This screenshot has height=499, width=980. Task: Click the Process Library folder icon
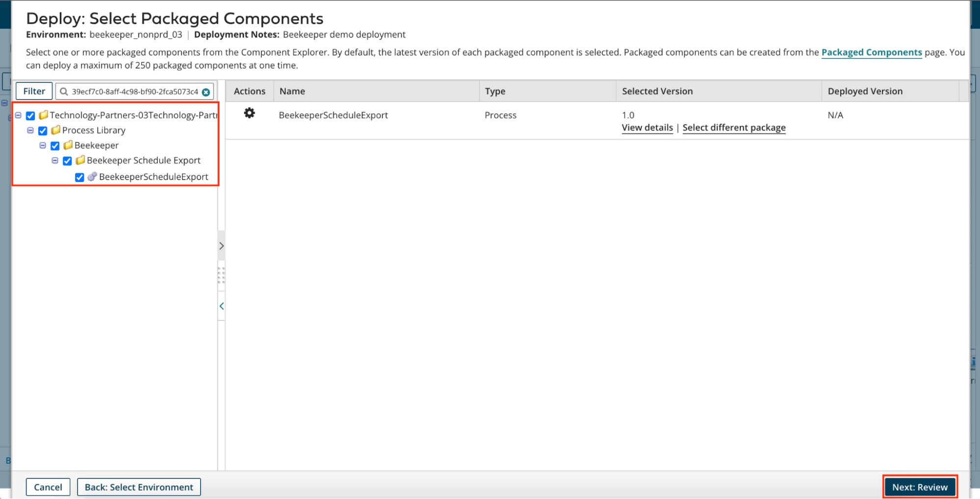coord(55,130)
